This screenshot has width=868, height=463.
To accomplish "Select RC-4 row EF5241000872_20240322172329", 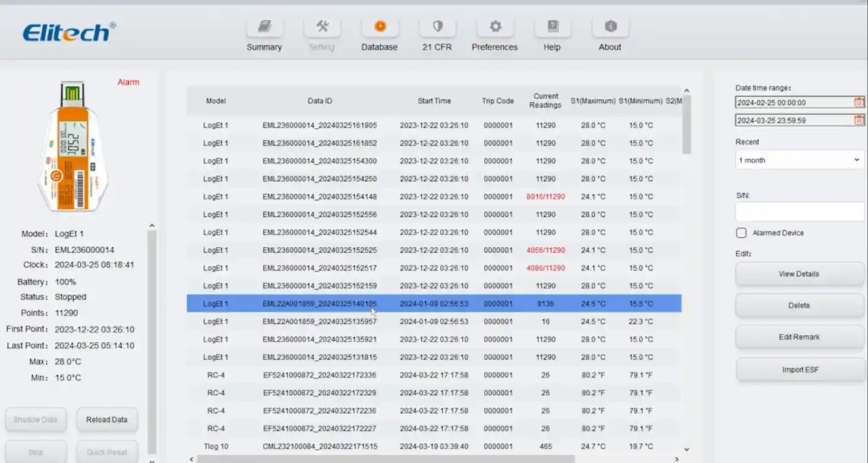I will [434, 393].
